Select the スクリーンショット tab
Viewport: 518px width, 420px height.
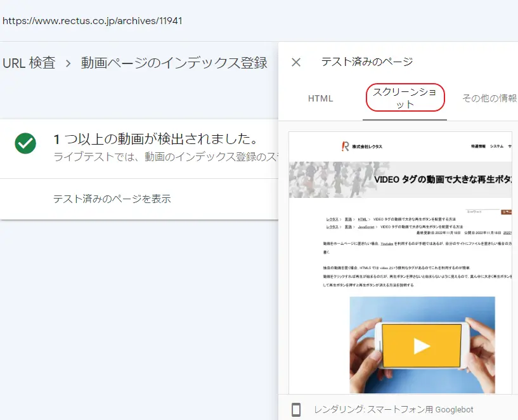405,98
